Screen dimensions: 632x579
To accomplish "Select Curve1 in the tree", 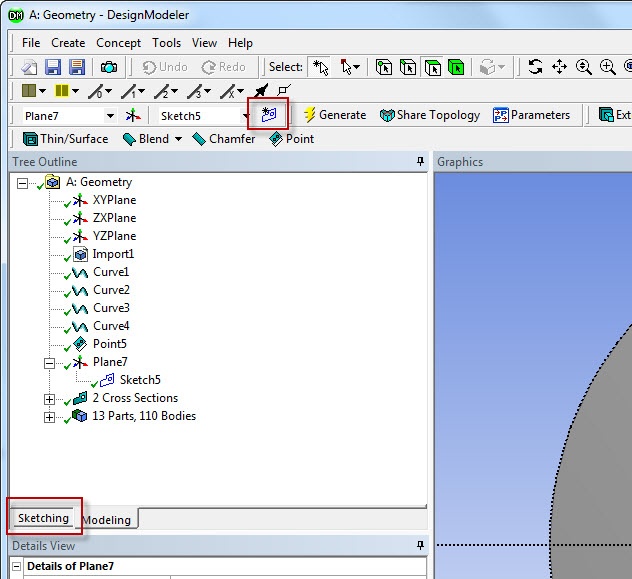I will click(x=111, y=272).
